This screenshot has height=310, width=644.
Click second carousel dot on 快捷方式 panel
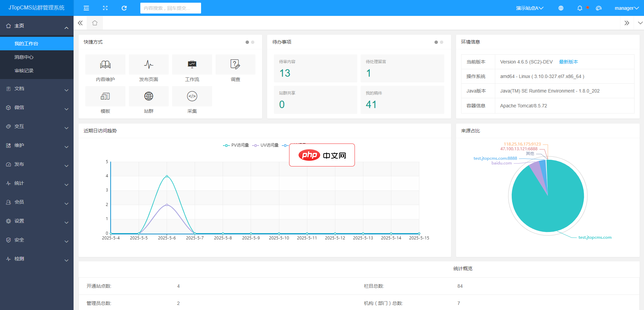pos(252,42)
